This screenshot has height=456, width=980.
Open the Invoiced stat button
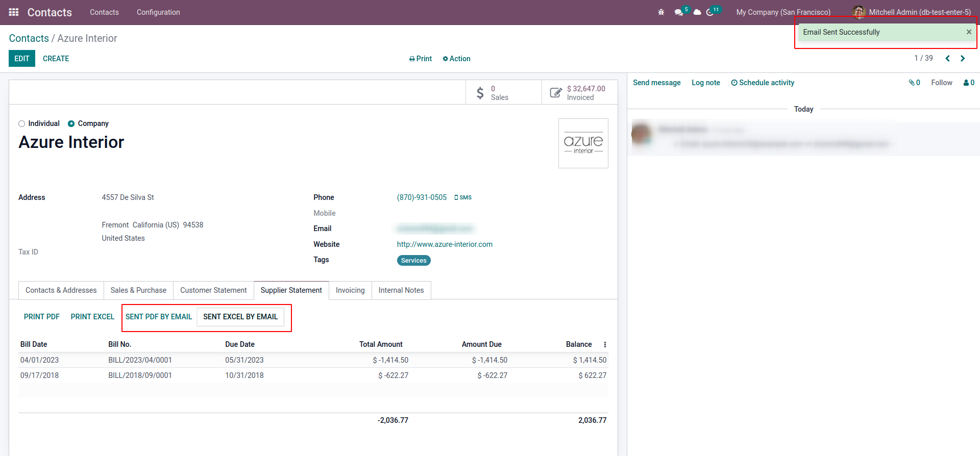pos(580,92)
